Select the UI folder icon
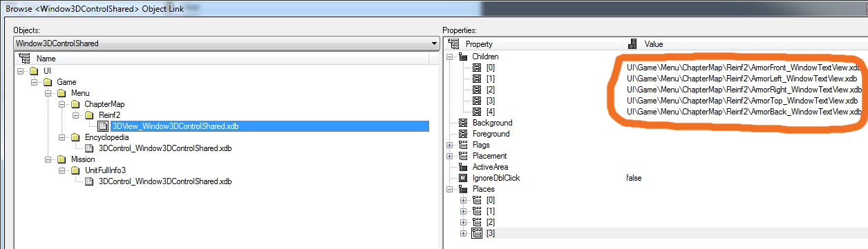This screenshot has width=868, height=249. (35, 71)
